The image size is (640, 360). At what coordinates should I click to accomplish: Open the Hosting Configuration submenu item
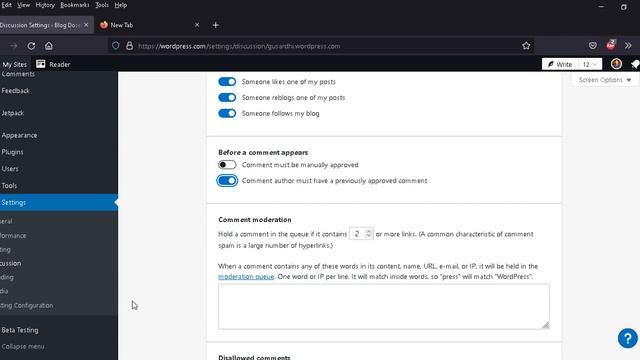pos(27,305)
